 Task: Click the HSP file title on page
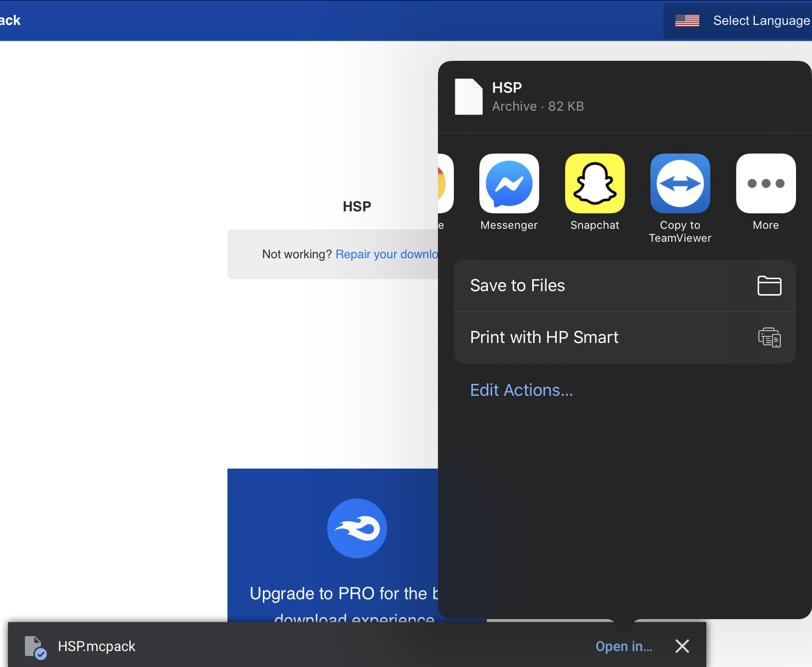tap(357, 206)
